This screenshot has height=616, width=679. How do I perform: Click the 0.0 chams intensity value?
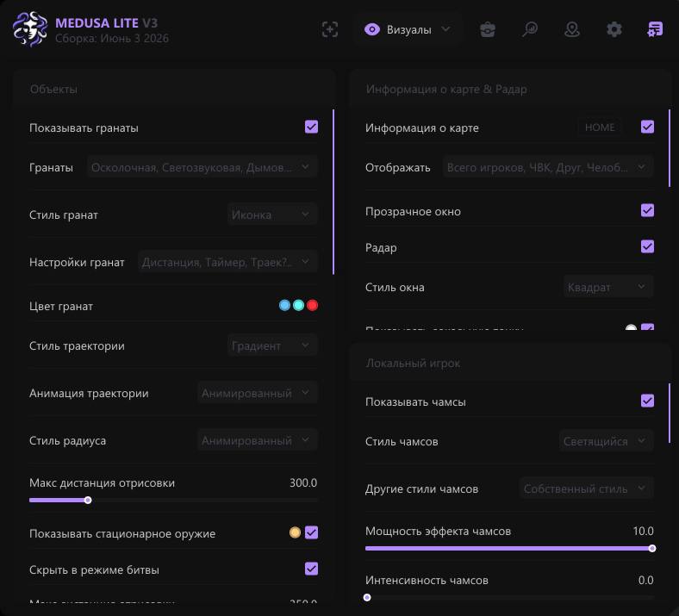click(x=645, y=580)
